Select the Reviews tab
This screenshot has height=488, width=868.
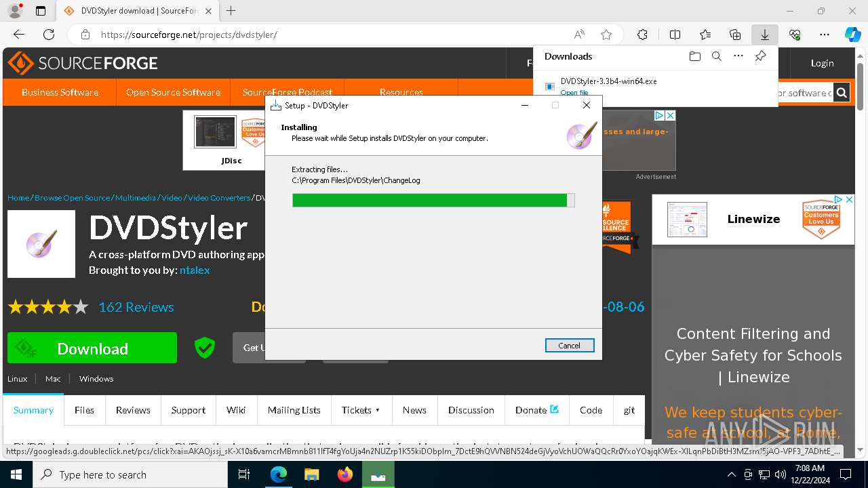pyautogui.click(x=133, y=410)
